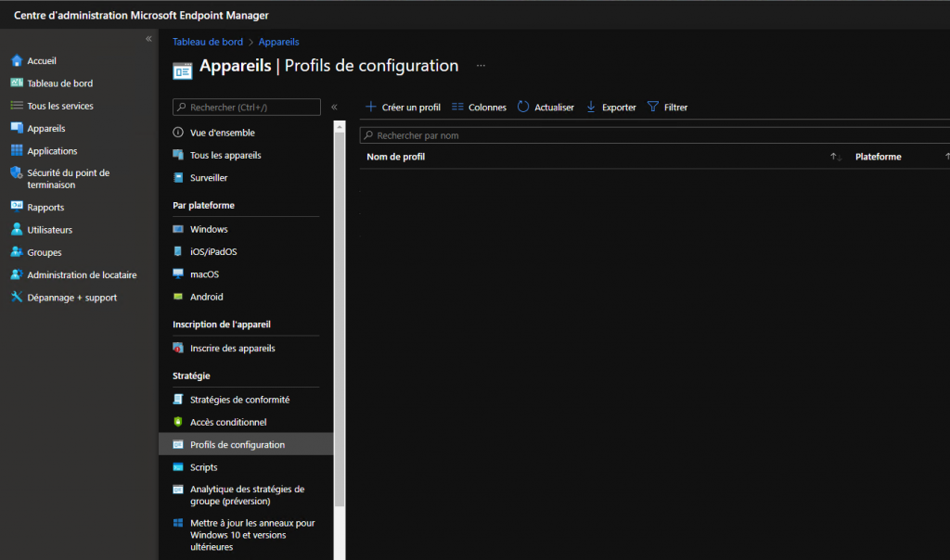This screenshot has height=560, width=950.
Task: Collapse the main left navigation sidebar
Action: pos(148,39)
